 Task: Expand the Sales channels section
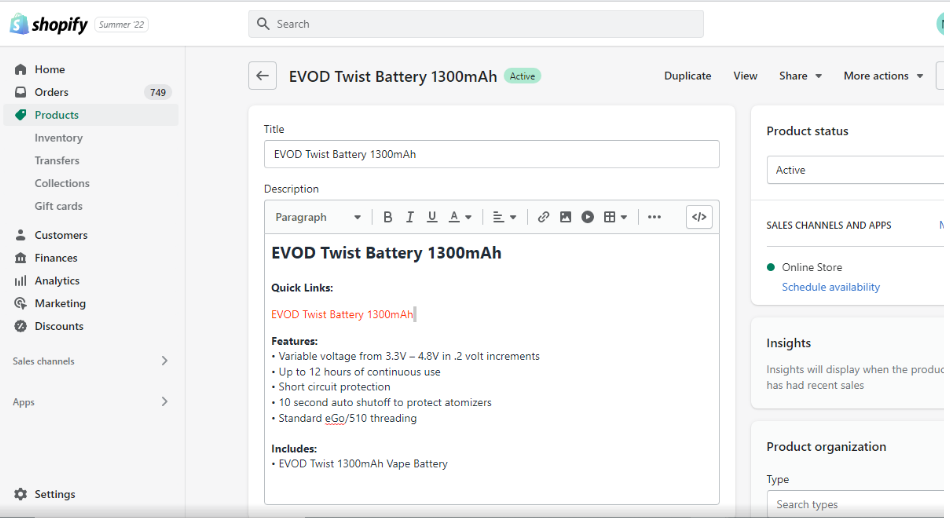164,361
